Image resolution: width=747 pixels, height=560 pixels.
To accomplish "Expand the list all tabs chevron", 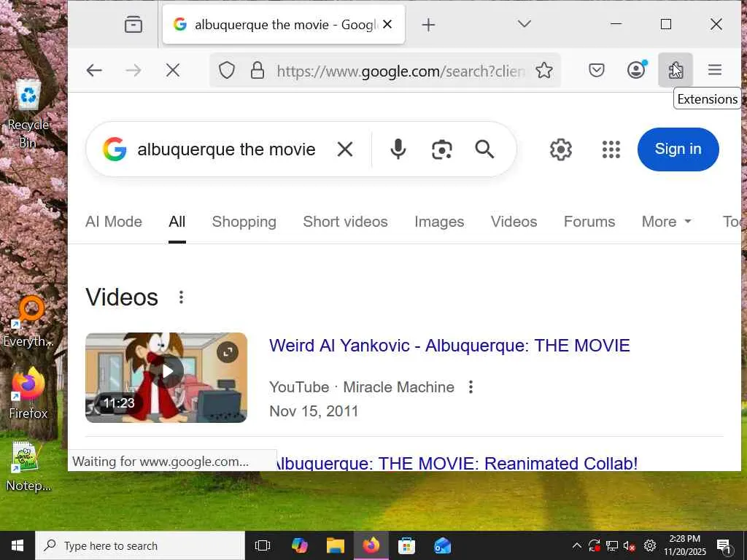I will [524, 24].
